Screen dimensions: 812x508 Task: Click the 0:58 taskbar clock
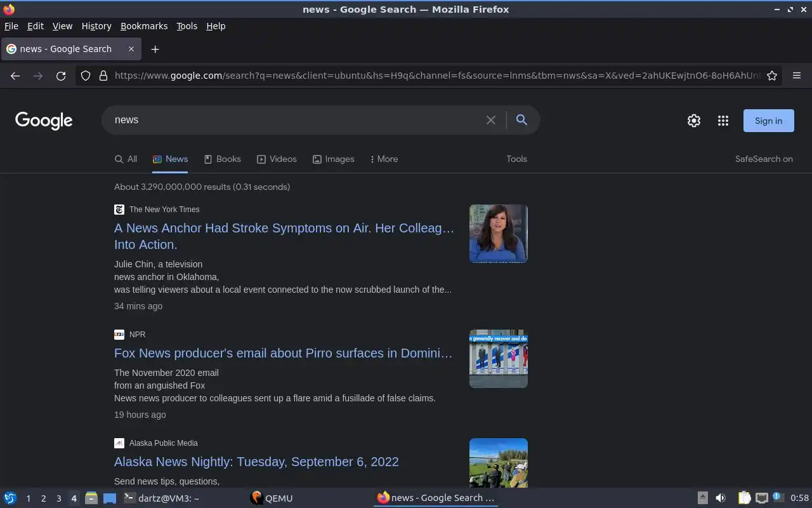coord(799,498)
